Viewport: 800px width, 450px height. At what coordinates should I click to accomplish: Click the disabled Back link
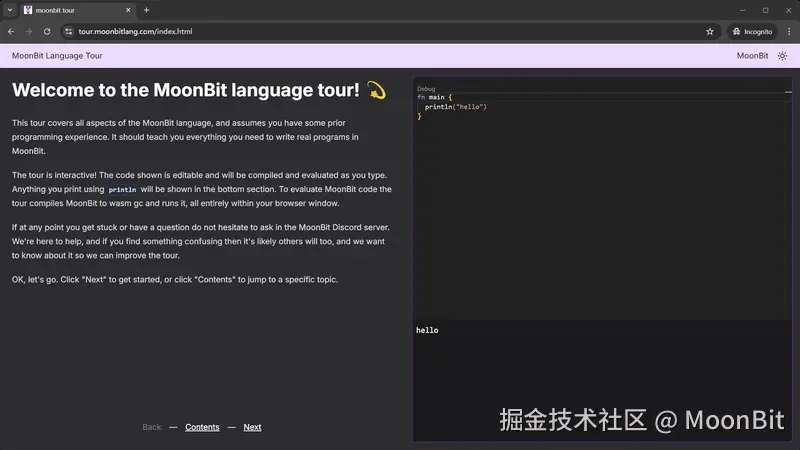click(x=152, y=427)
